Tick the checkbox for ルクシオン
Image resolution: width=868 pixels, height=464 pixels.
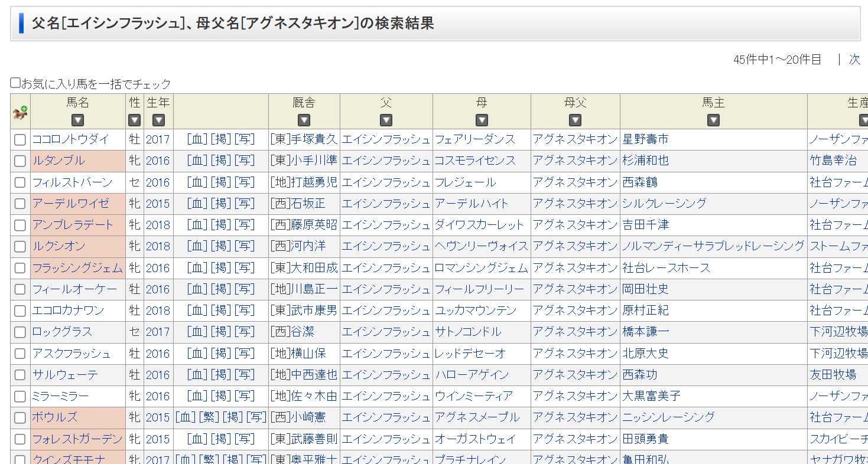tap(20, 247)
